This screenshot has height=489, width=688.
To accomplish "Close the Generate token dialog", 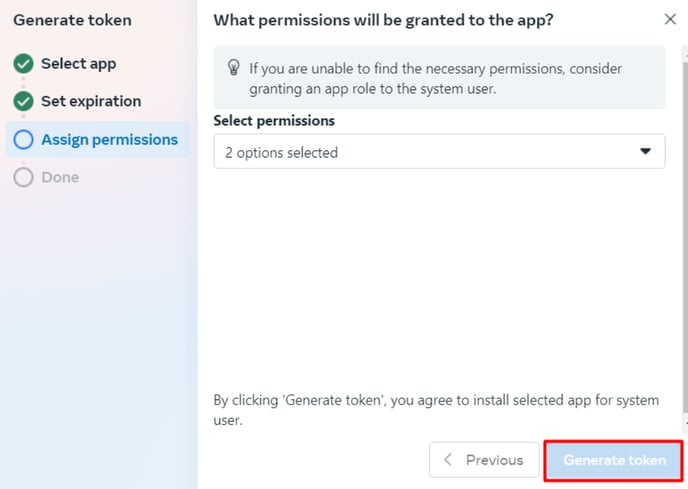I will [x=670, y=19].
